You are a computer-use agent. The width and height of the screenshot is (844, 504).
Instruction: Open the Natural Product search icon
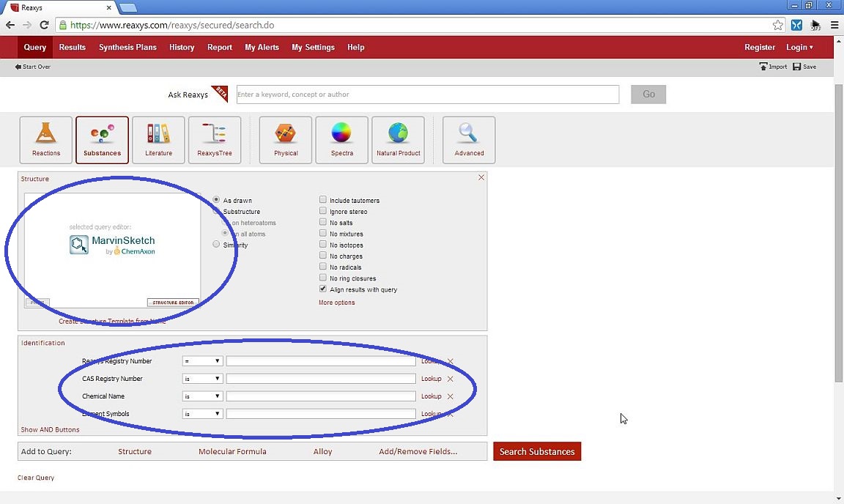398,140
